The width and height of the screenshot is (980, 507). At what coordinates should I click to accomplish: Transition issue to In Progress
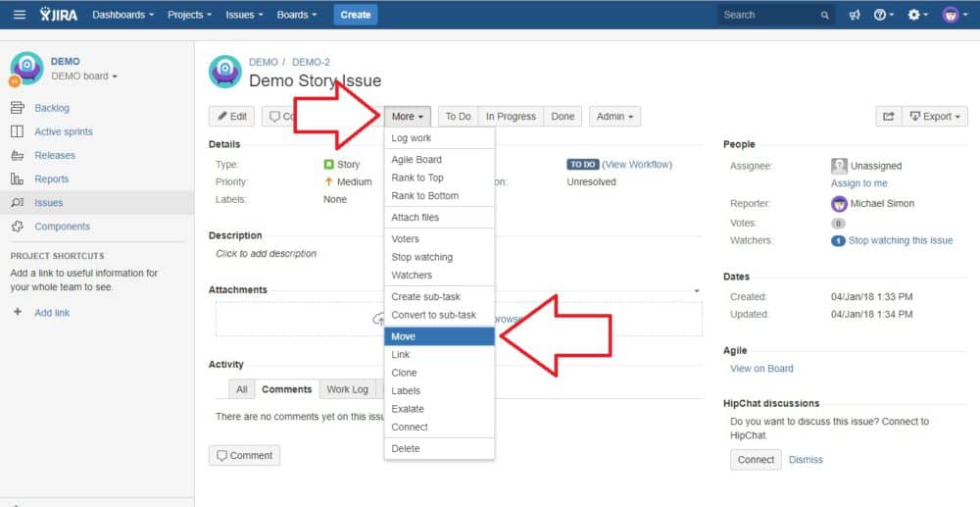511,117
